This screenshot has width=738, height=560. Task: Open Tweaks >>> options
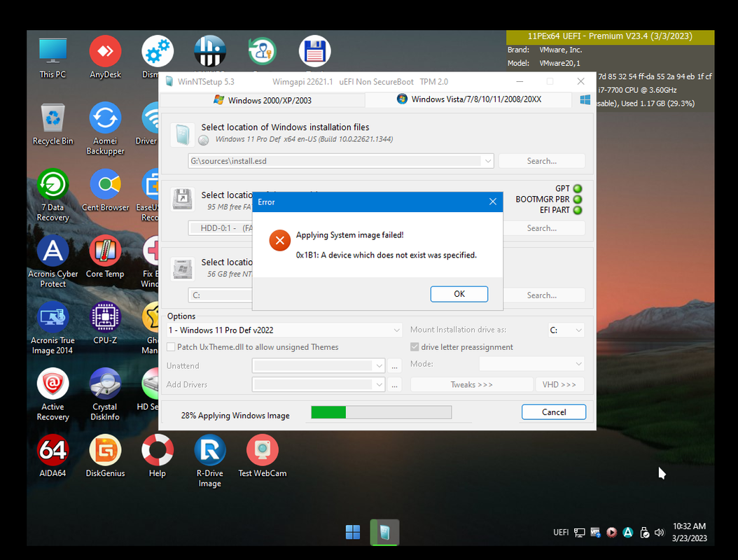click(472, 385)
